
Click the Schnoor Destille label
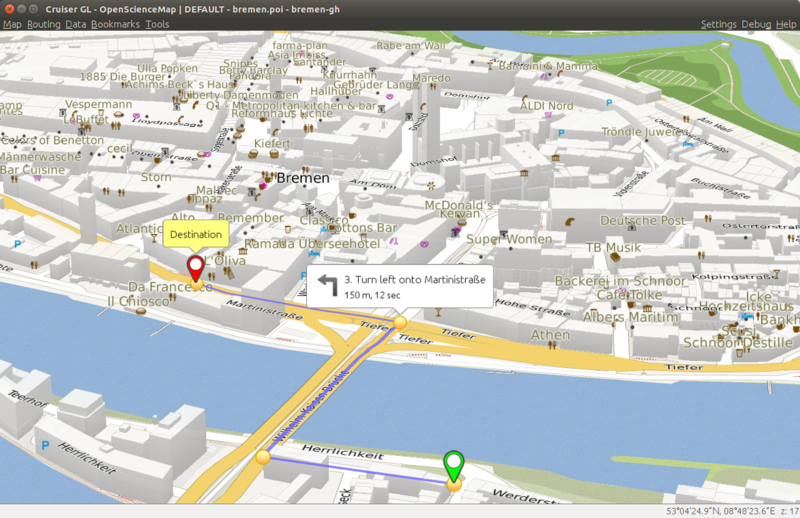(738, 342)
